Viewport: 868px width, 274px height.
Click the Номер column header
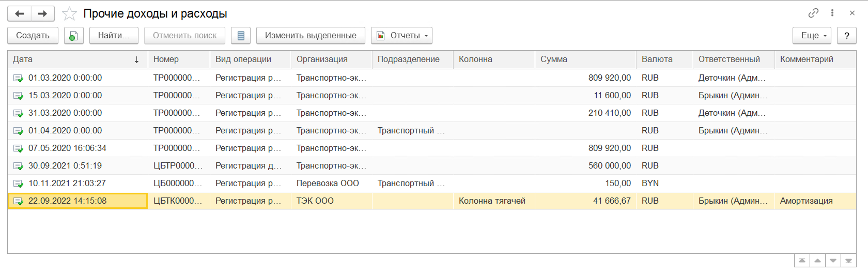point(179,59)
